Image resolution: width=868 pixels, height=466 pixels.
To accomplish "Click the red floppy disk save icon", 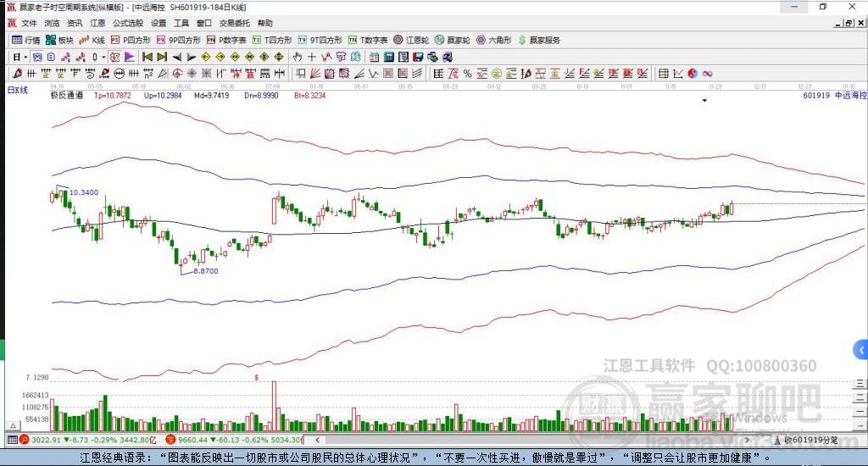I will (418, 57).
